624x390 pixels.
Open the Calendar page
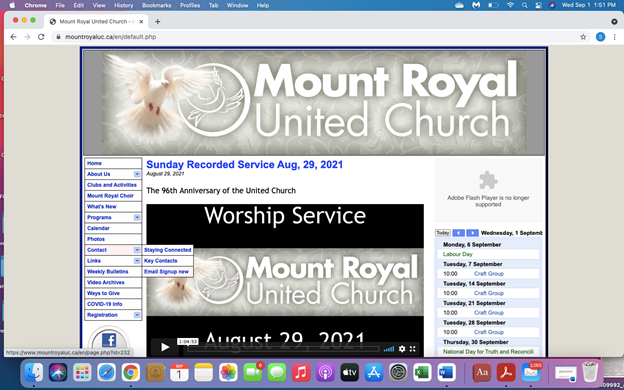click(113, 228)
